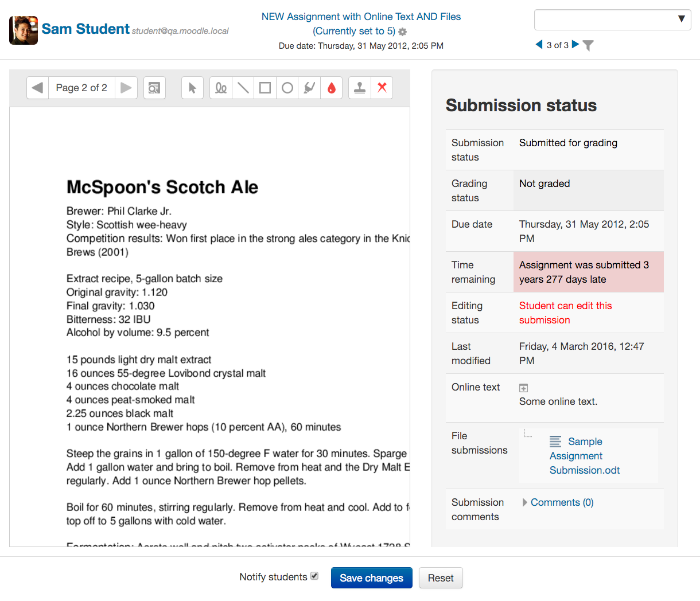This screenshot has width=700, height=601.
Task: Open the comment search tool
Action: (154, 88)
